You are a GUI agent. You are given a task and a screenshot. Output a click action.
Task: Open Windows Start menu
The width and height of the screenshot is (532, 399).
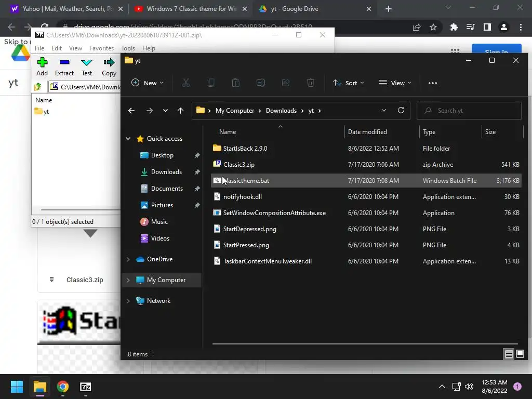17,387
